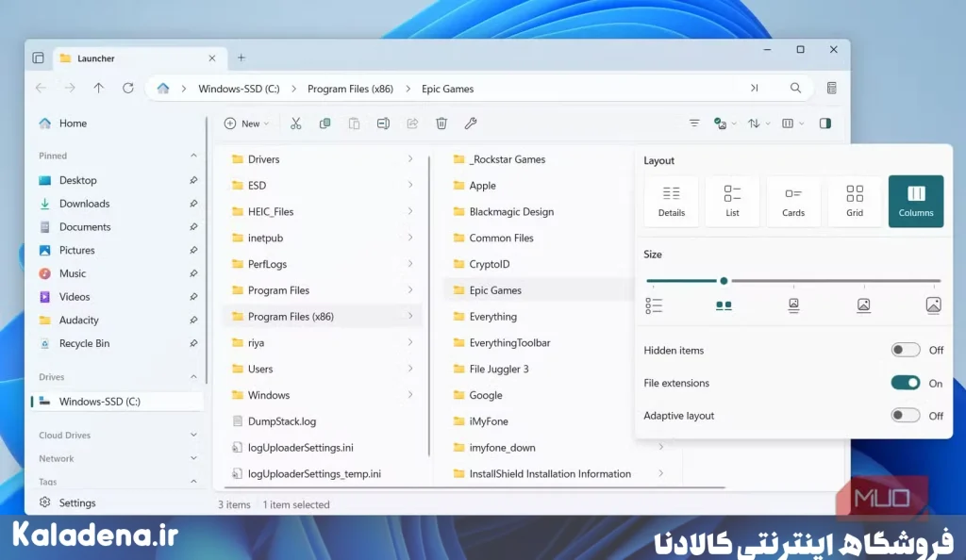This screenshot has width=966, height=560.
Task: Click the Delete trash icon
Action: point(441,124)
